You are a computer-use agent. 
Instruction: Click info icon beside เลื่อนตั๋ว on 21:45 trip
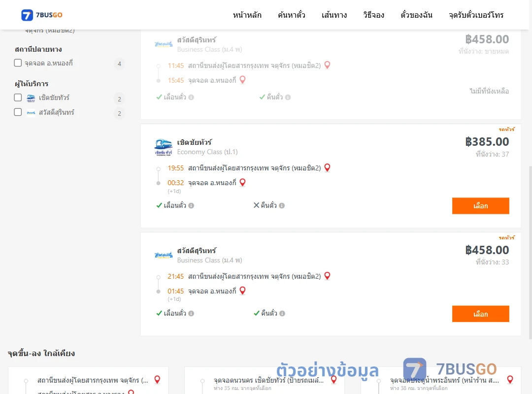click(191, 313)
